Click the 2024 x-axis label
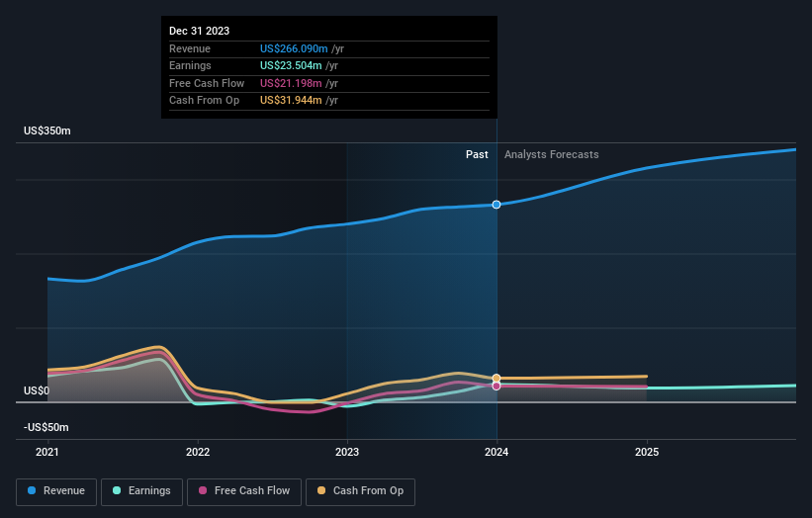Image resolution: width=812 pixels, height=518 pixels. coord(496,452)
